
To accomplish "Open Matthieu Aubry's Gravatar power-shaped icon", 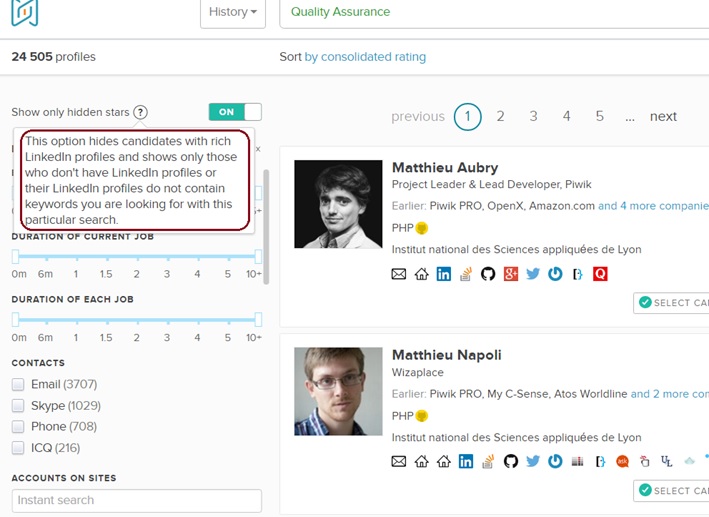I will coord(555,274).
